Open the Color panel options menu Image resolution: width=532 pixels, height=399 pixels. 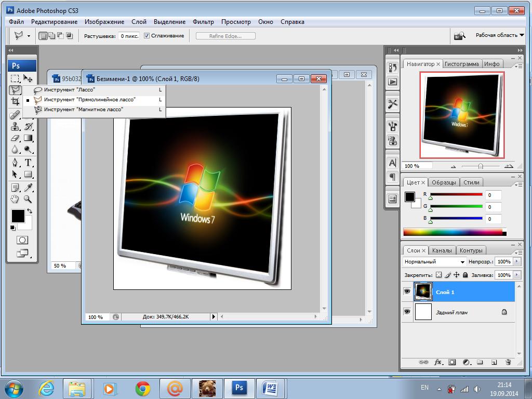[518, 184]
